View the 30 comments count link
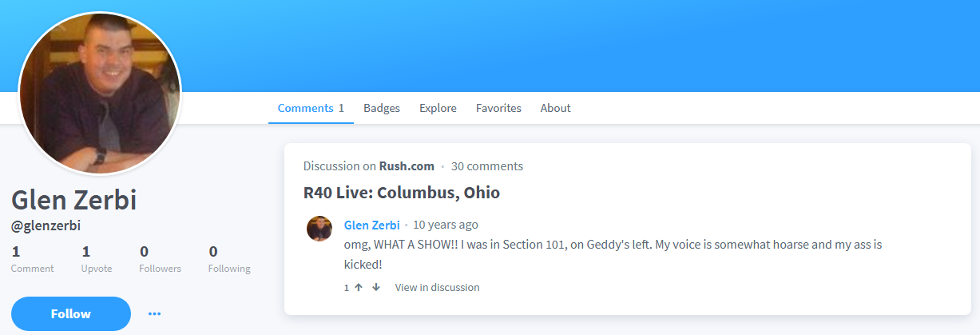 (487, 166)
